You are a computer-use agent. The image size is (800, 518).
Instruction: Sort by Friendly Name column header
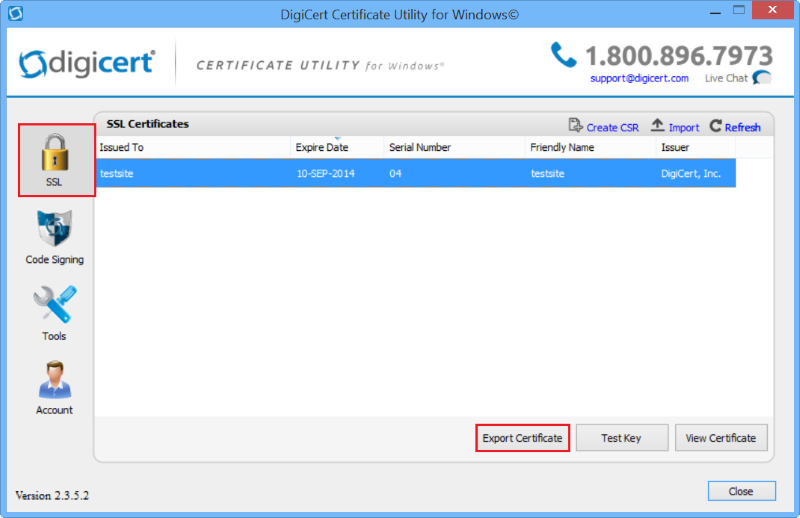(562, 147)
